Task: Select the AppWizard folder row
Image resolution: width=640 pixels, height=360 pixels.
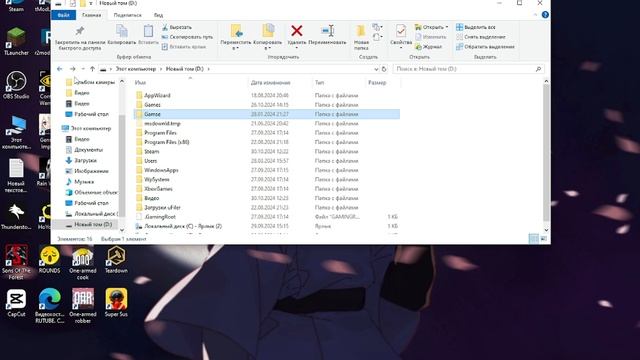Action: point(267,96)
